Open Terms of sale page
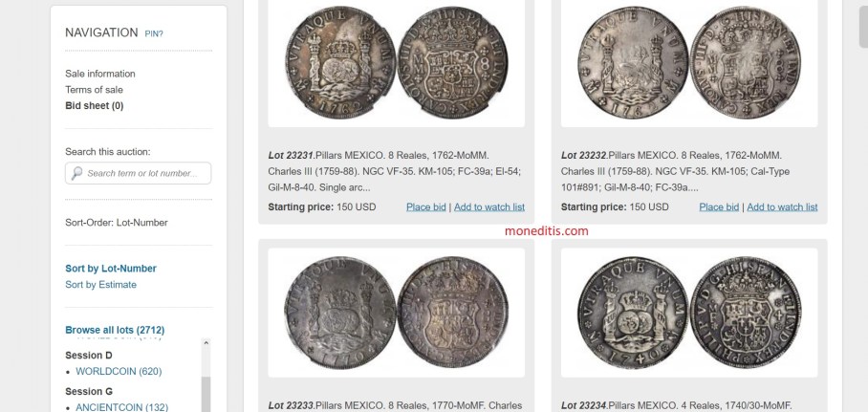 tap(94, 90)
